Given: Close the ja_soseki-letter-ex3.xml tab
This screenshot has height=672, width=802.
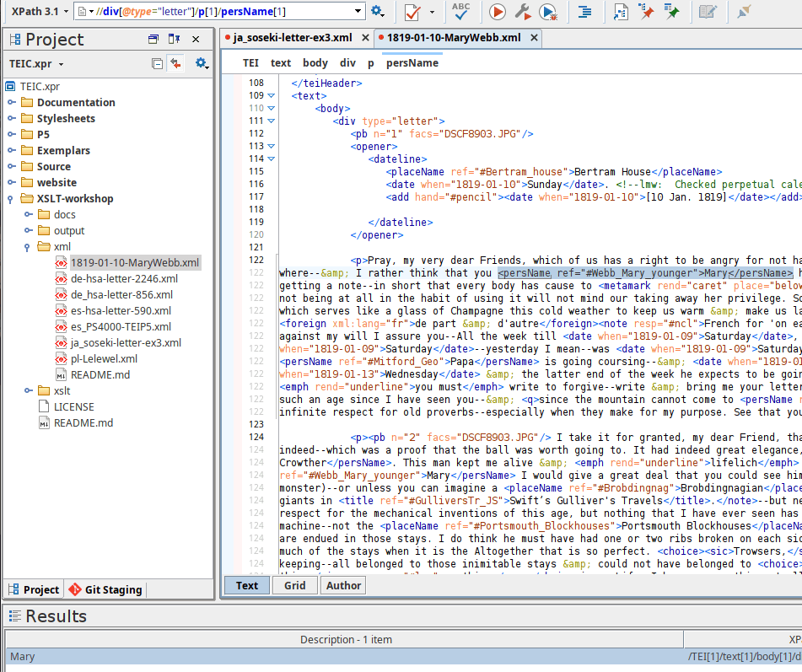Looking at the screenshot, I should (x=365, y=38).
